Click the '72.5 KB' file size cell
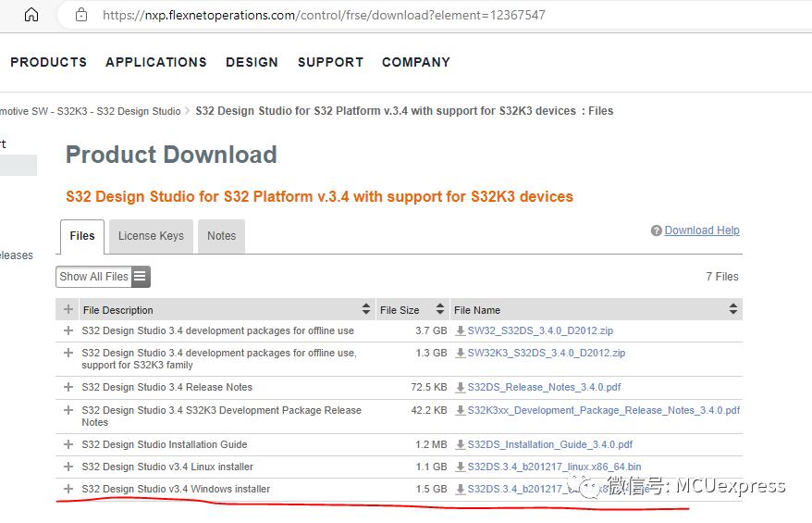This screenshot has width=812, height=523. (x=429, y=387)
